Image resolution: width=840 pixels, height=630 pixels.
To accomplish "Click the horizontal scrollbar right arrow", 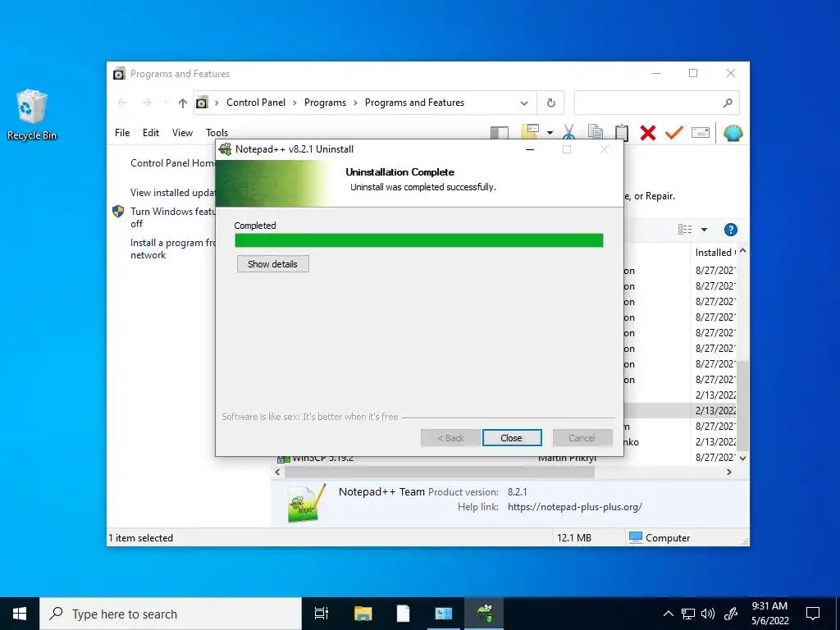I will 729,472.
